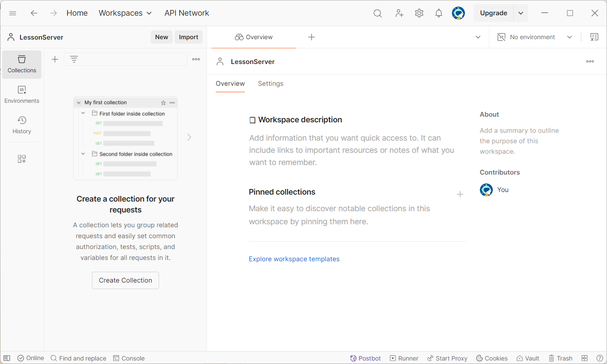Viewport: 607px width, 364px height.
Task: Open the dropdown arrow beside Upgrade
Action: [x=521, y=13]
